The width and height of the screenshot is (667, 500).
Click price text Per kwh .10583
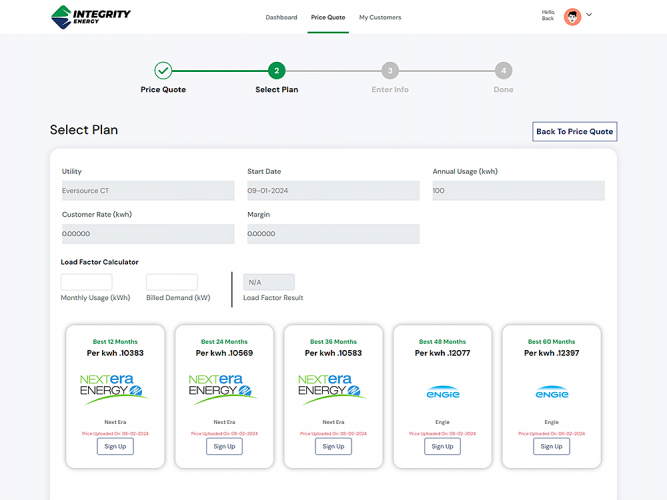pos(333,353)
